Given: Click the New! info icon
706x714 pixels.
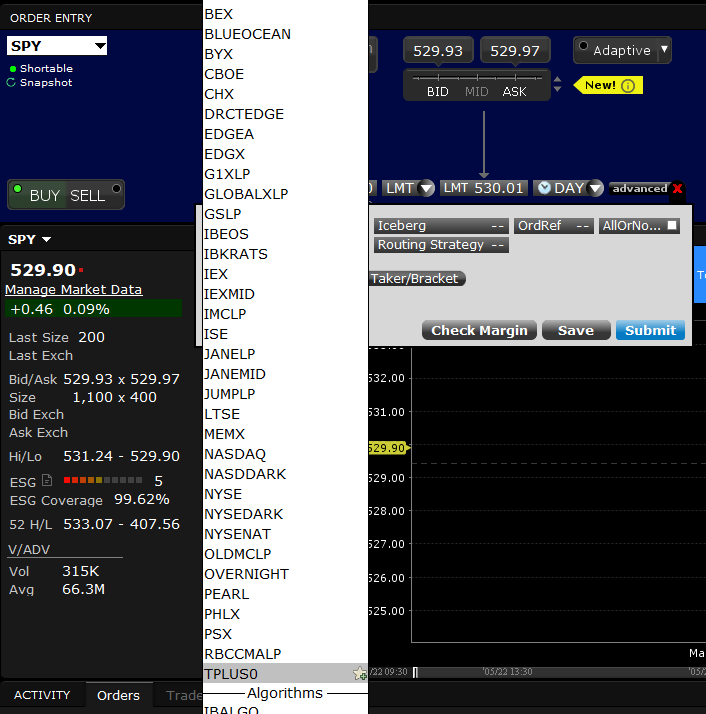Looking at the screenshot, I should 628,86.
